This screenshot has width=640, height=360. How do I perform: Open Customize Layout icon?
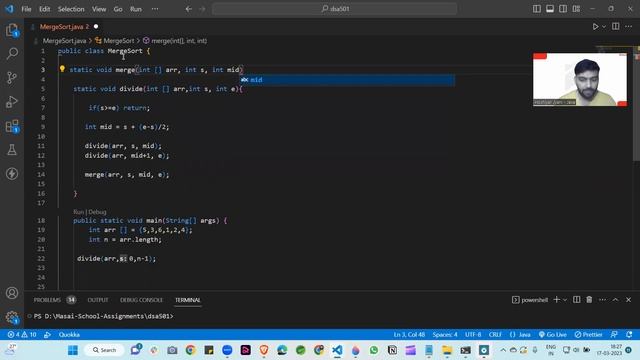[x=576, y=9]
